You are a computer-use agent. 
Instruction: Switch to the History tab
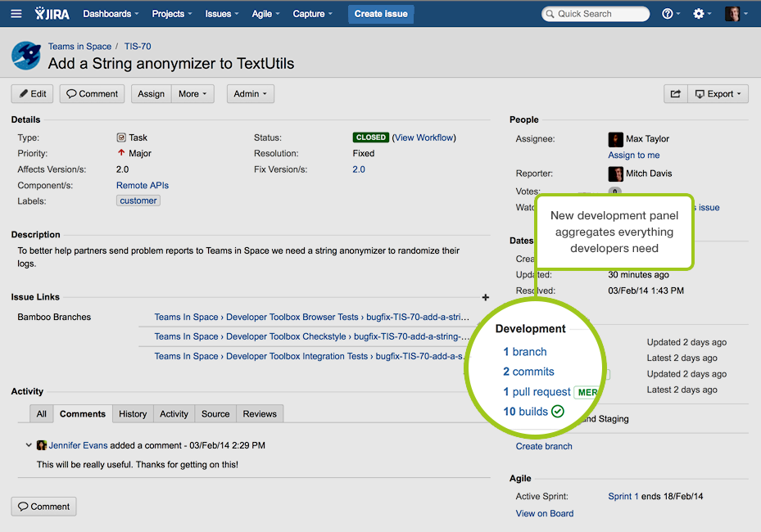tap(133, 413)
